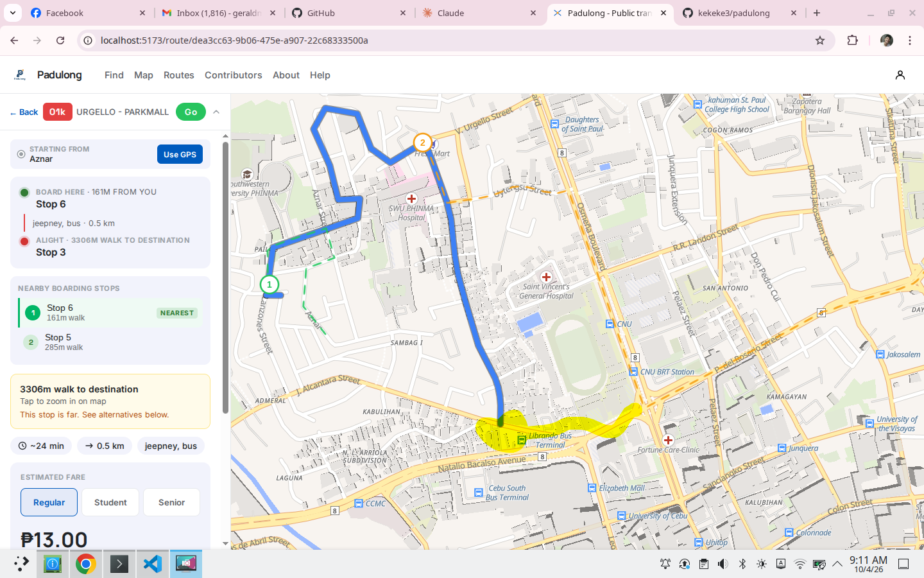
Task: Click Saint Vincent's General Hospital cross icon
Action: pyautogui.click(x=546, y=277)
